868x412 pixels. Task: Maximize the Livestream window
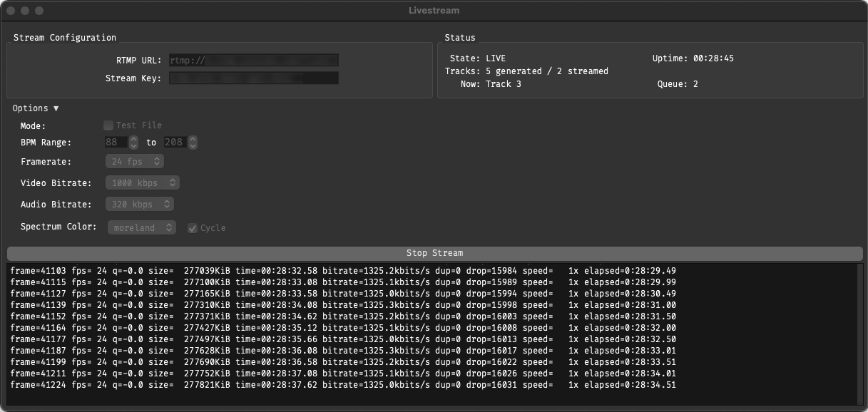[39, 11]
